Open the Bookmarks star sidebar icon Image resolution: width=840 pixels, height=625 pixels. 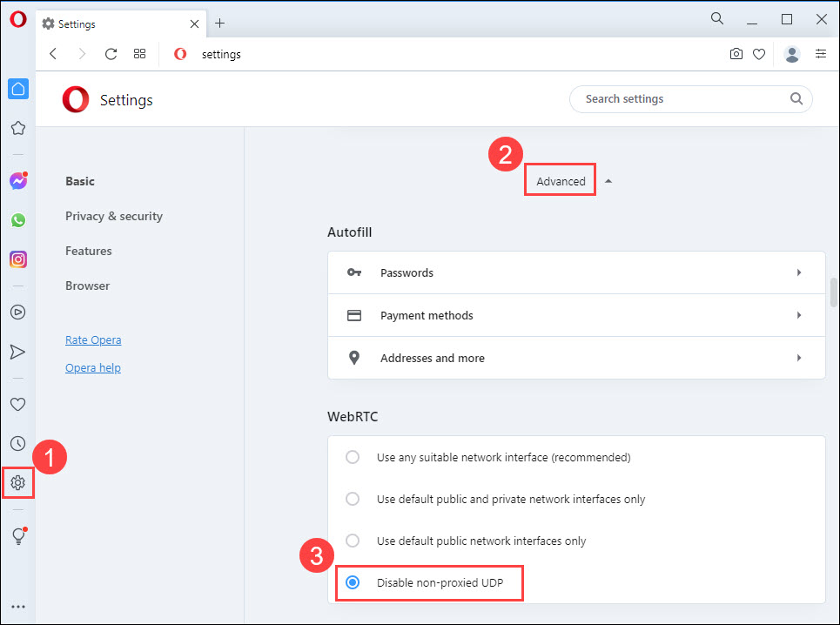[18, 128]
